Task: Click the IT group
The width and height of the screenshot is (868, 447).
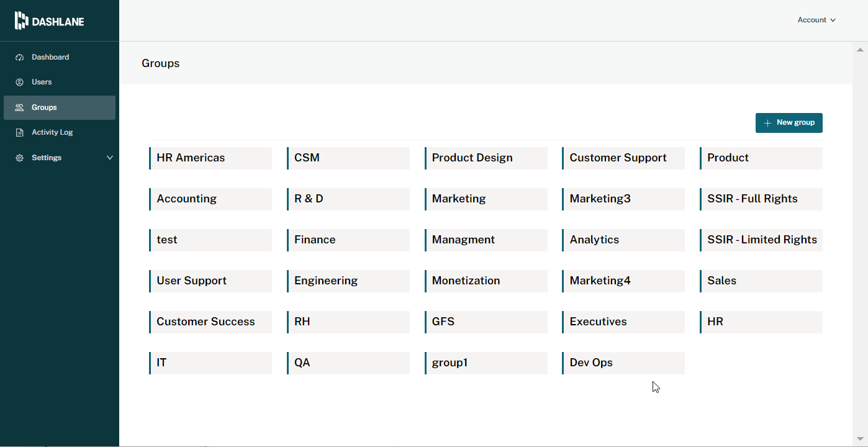Action: click(210, 363)
